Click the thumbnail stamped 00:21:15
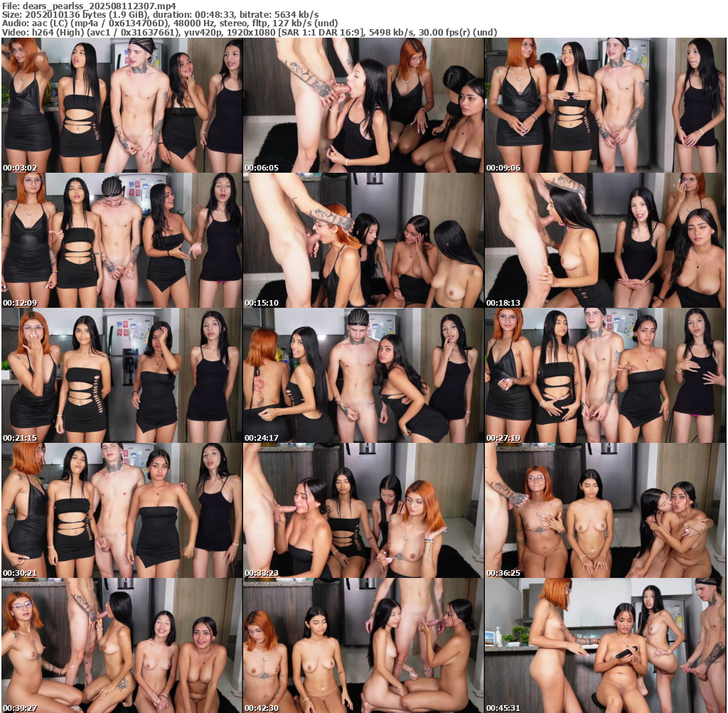The width and height of the screenshot is (728, 713). (122, 375)
